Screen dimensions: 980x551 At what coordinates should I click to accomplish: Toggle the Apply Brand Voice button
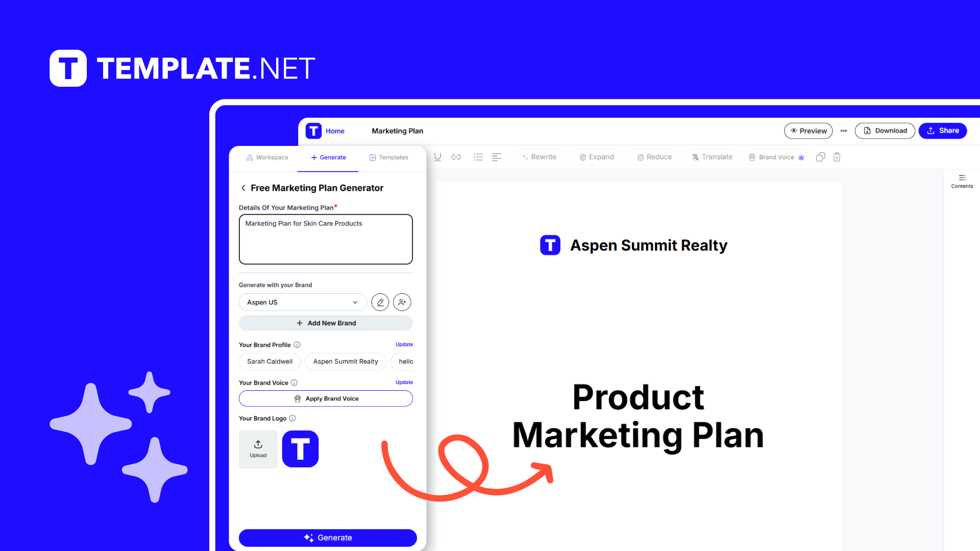pos(326,397)
